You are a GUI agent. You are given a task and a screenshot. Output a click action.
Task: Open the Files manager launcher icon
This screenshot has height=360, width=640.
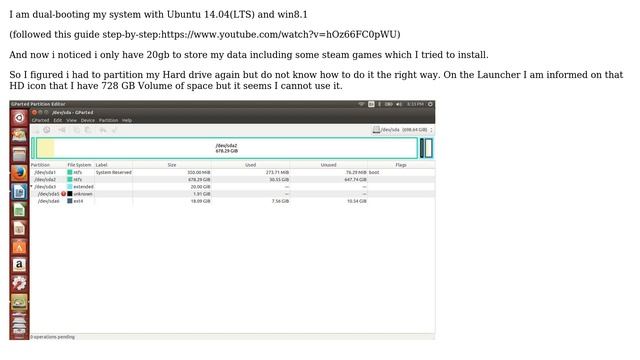pos(19,155)
